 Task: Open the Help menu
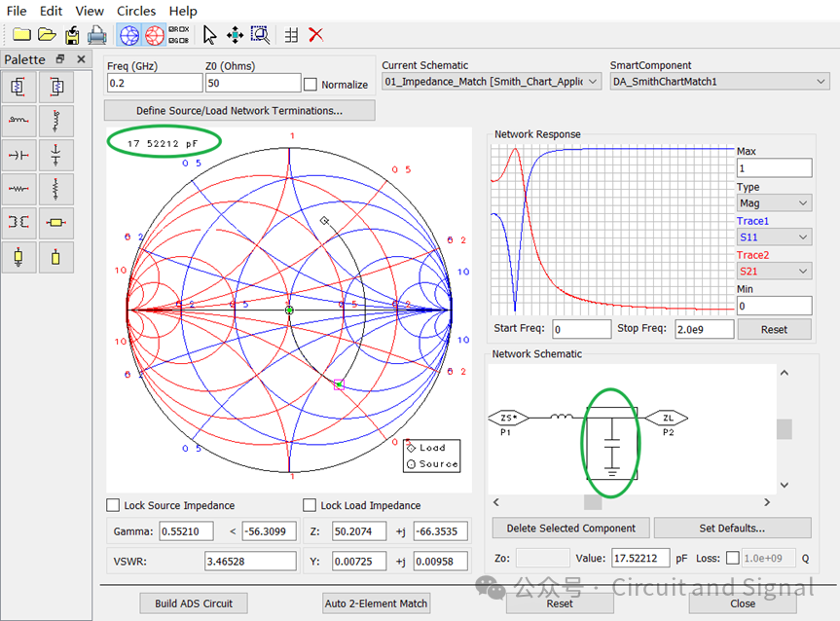[x=183, y=11]
